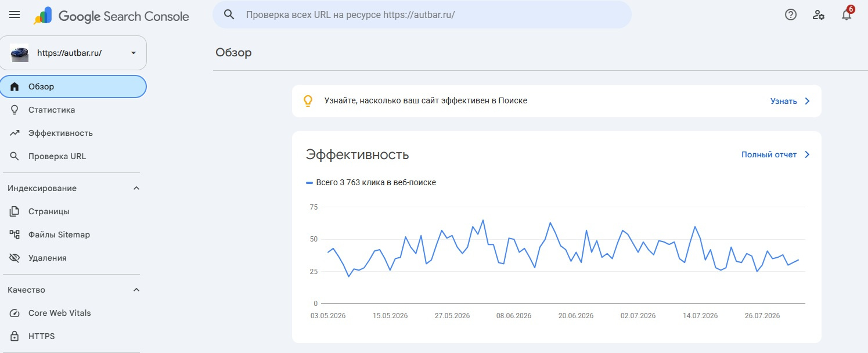Open the property selector dropdown arrow

click(x=134, y=53)
